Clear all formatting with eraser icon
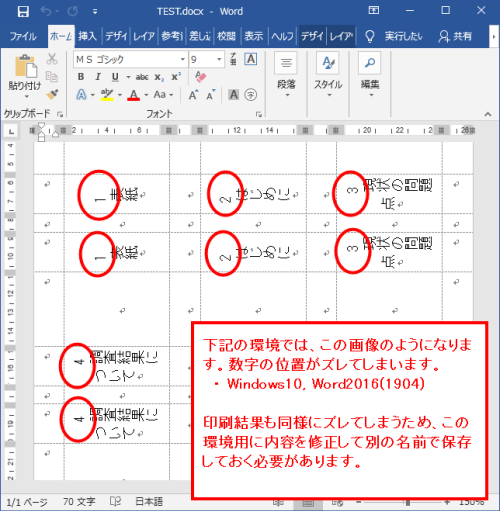 click(201, 77)
